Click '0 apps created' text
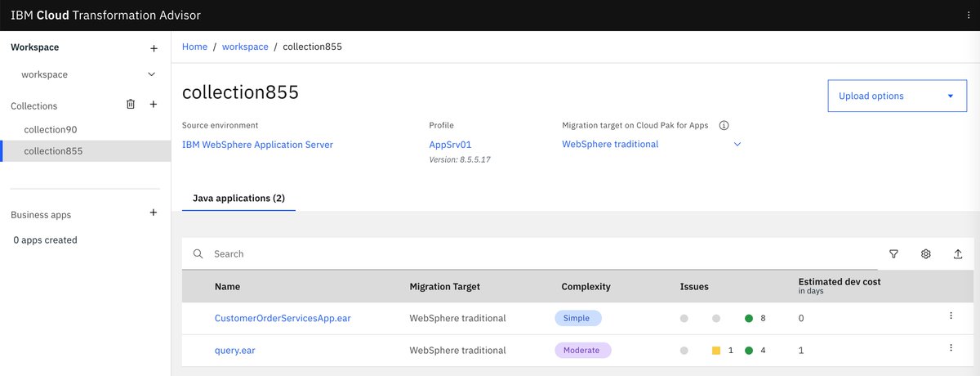This screenshot has width=980, height=376. tap(46, 240)
